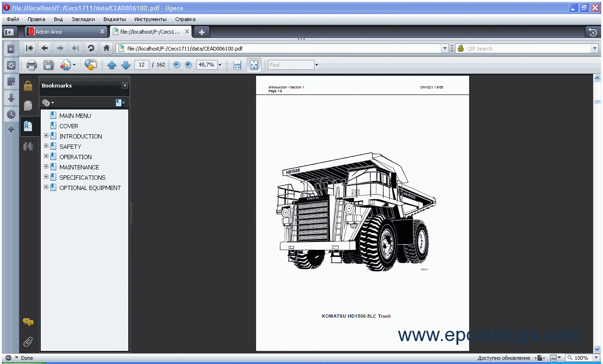Open Opera Notes panel icon
603x364 pixels.
click(11, 81)
